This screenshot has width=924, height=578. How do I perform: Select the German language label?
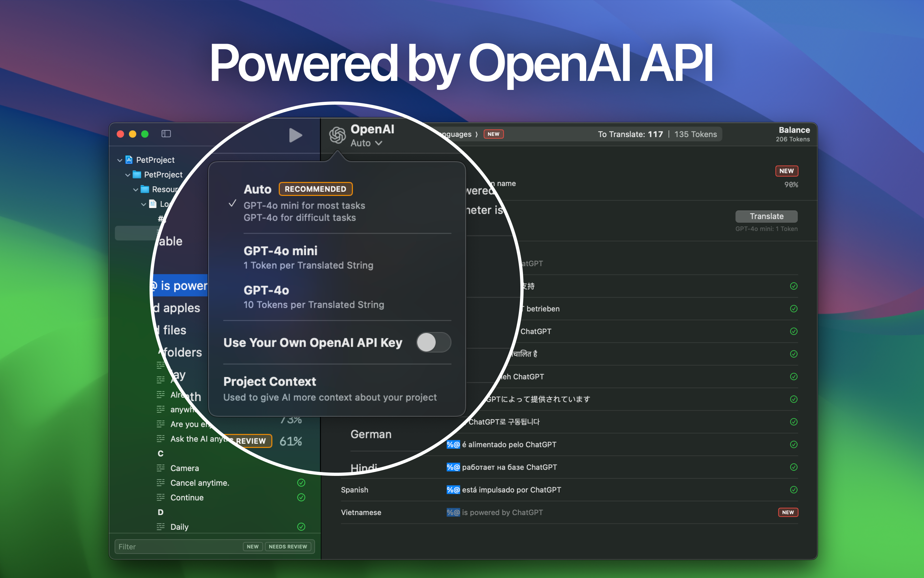click(371, 434)
